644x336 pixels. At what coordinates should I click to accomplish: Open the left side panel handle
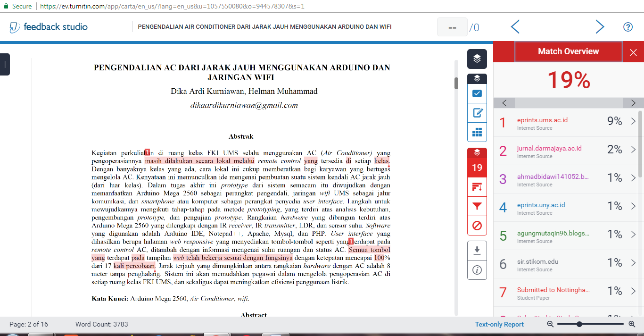(5, 64)
